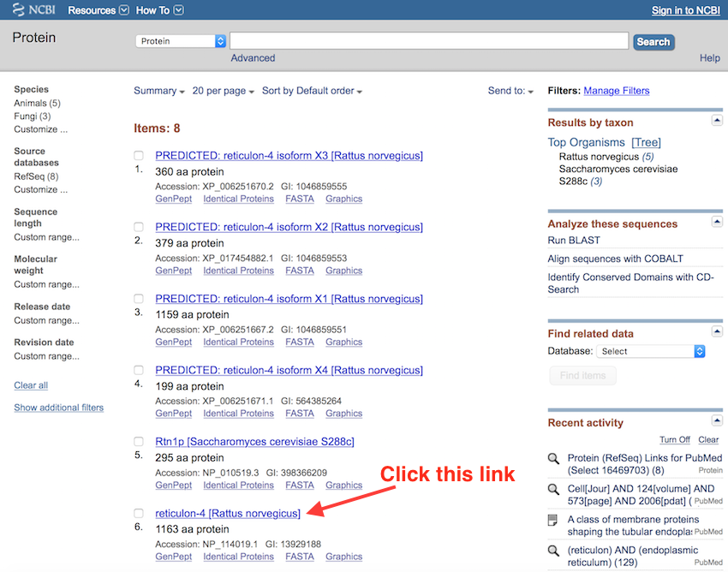728x572 pixels.
Task: Open the Send to dropdown
Action: (x=510, y=91)
